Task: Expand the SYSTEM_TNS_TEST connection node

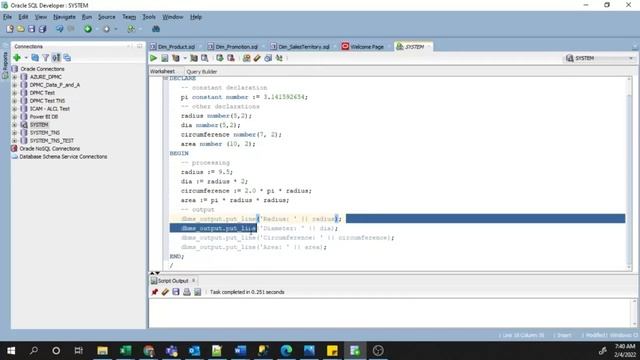Action: [15, 140]
